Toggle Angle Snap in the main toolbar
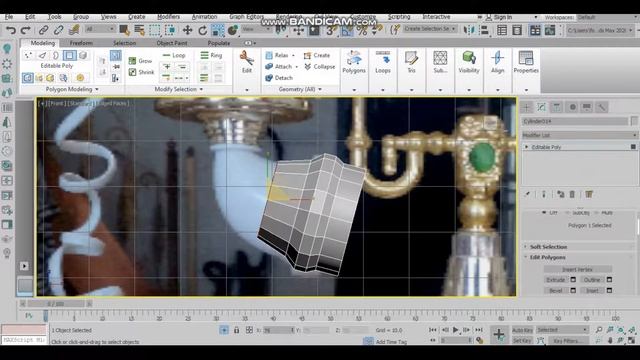This screenshot has height=360, width=640. click(x=347, y=30)
